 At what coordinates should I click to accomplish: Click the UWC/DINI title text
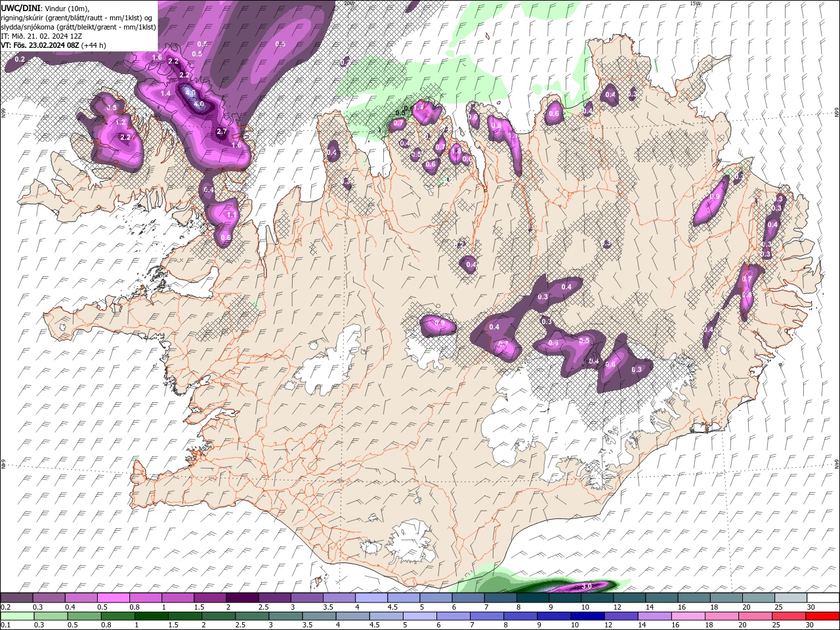(x=20, y=7)
